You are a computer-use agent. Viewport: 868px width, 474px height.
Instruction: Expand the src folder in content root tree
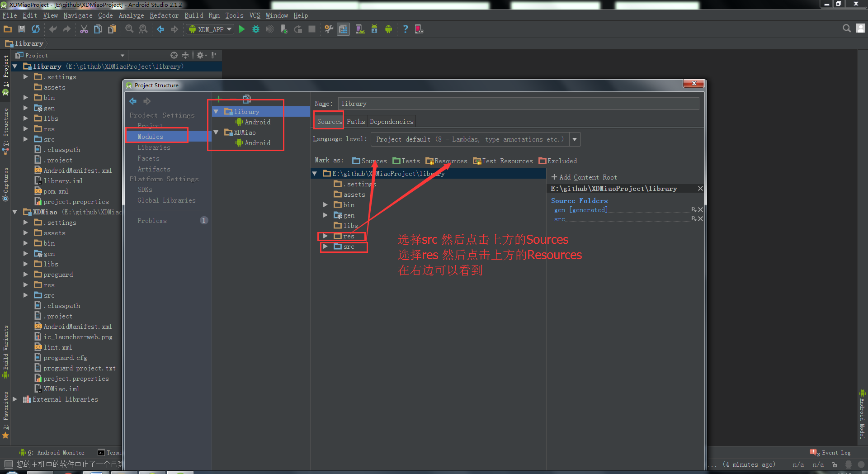[325, 246]
